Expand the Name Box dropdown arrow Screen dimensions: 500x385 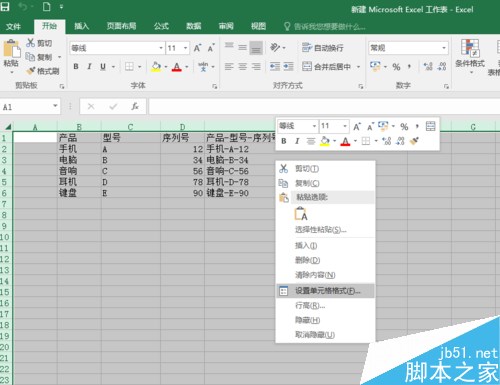(x=55, y=106)
